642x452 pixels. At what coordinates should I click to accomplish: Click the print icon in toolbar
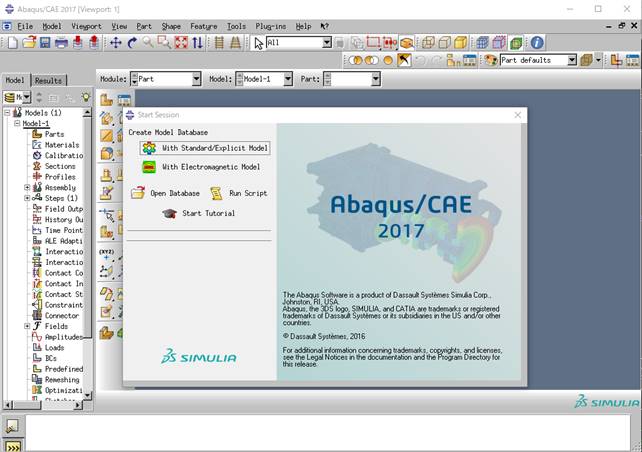tap(61, 43)
